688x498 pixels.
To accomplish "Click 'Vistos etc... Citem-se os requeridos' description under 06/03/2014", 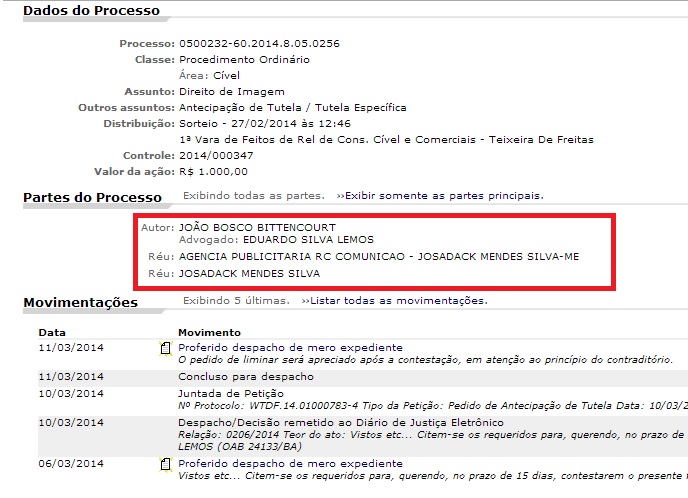I will coord(433,476).
